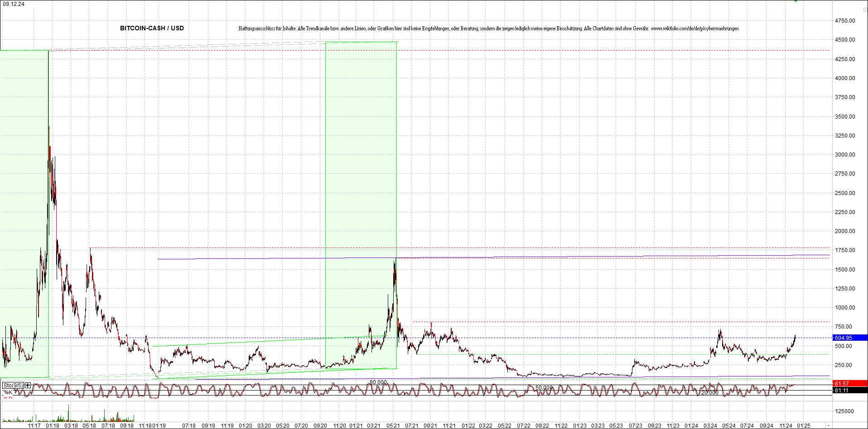
Task: Click the 11 24 date on the time axis
Action: tap(786, 426)
